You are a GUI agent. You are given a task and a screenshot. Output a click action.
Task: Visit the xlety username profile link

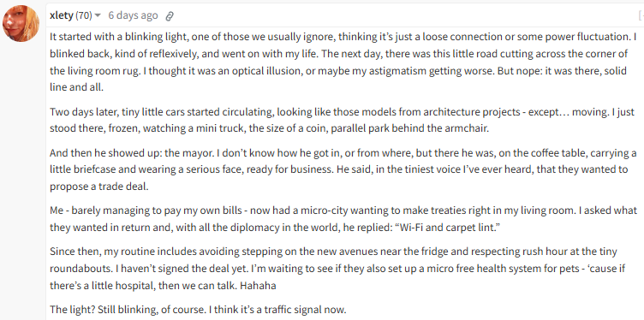(x=61, y=15)
